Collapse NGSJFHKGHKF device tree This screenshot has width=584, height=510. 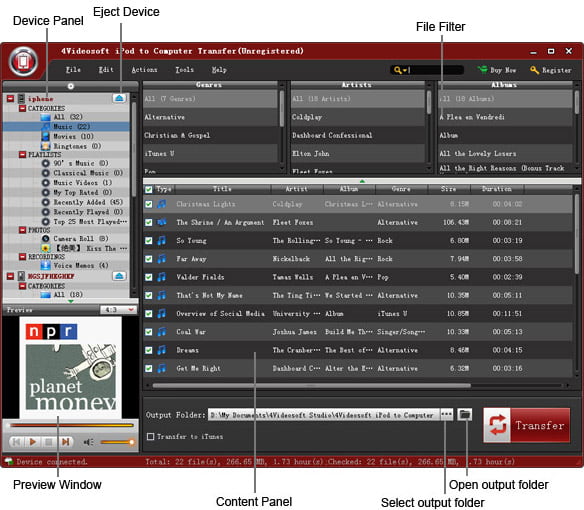(10, 276)
